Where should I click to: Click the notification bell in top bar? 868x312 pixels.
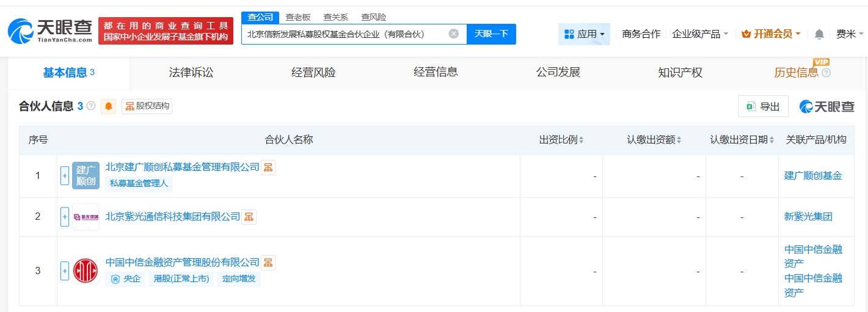tap(819, 34)
